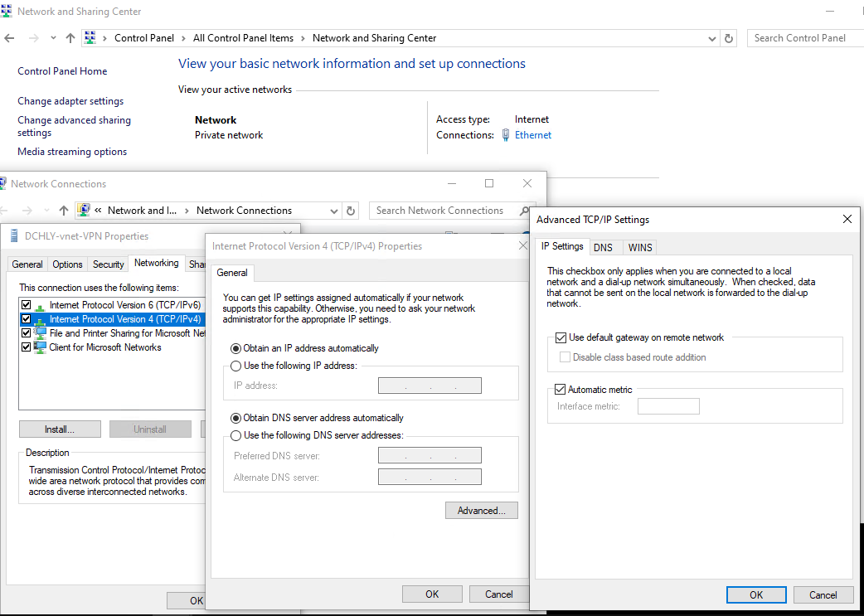Open the Options tab in VPN Properties
Image resolution: width=864 pixels, height=616 pixels.
point(67,264)
